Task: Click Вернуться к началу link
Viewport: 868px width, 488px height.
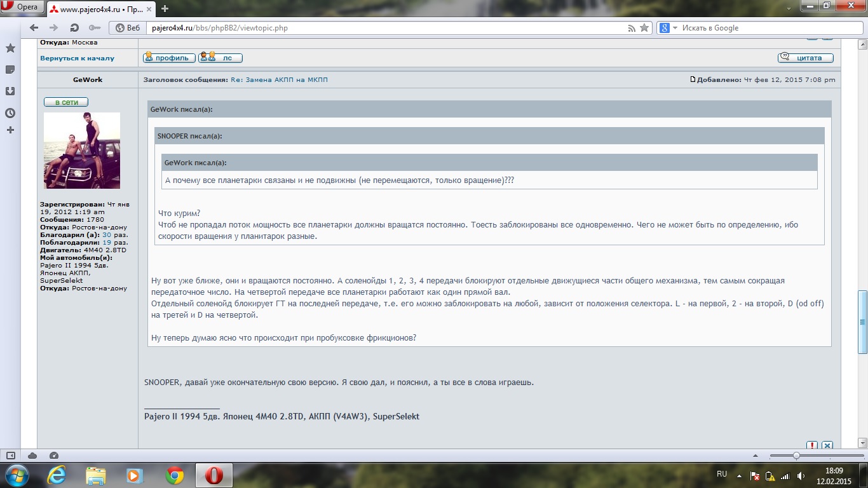Action: pos(77,58)
